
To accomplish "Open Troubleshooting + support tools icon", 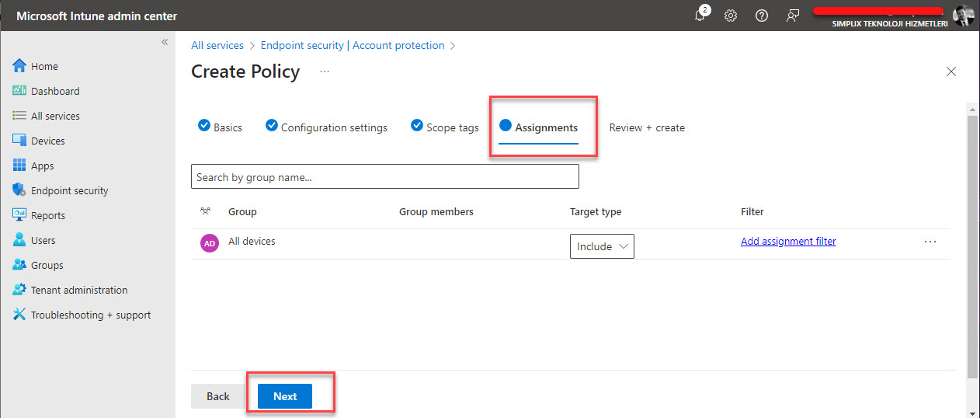I will [x=19, y=315].
